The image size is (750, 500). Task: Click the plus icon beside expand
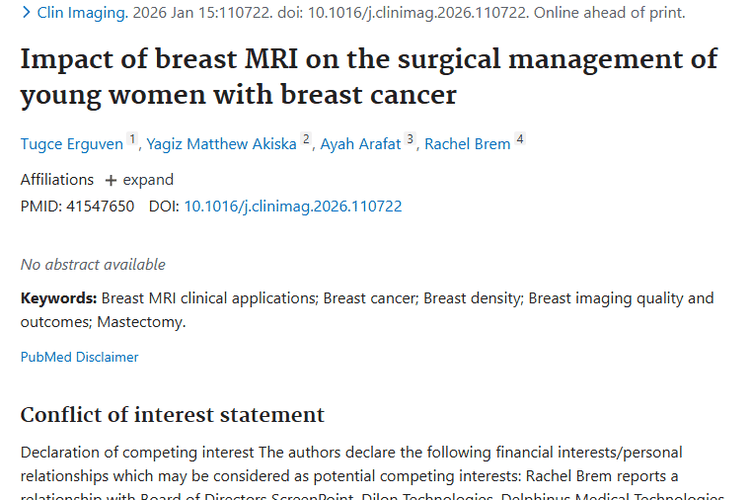pos(111,180)
